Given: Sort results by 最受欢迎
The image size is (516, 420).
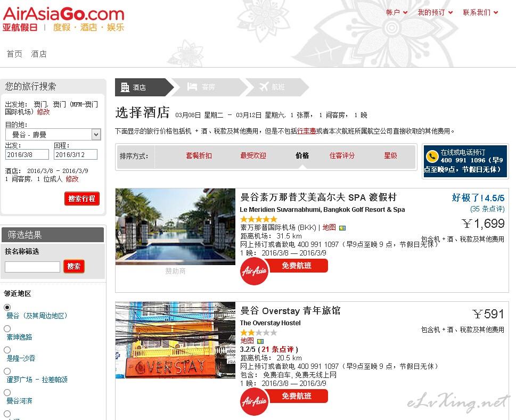Looking at the screenshot, I should tap(253, 155).
